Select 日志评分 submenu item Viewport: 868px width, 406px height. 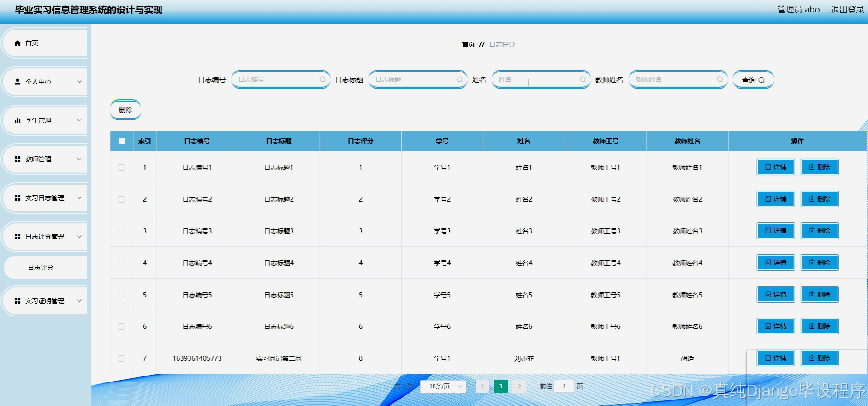coord(45,268)
